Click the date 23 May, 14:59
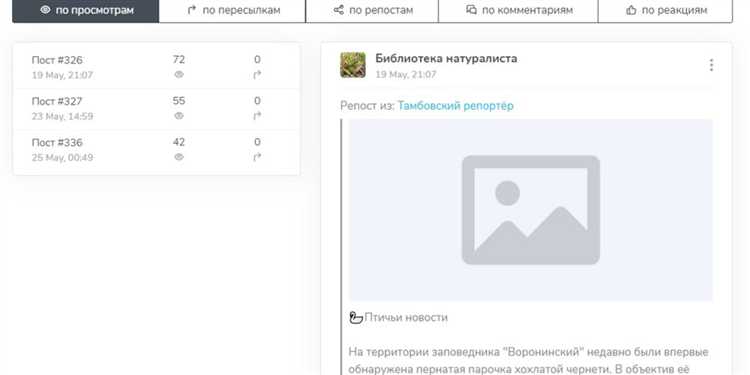750x375 pixels. pyautogui.click(x=62, y=116)
